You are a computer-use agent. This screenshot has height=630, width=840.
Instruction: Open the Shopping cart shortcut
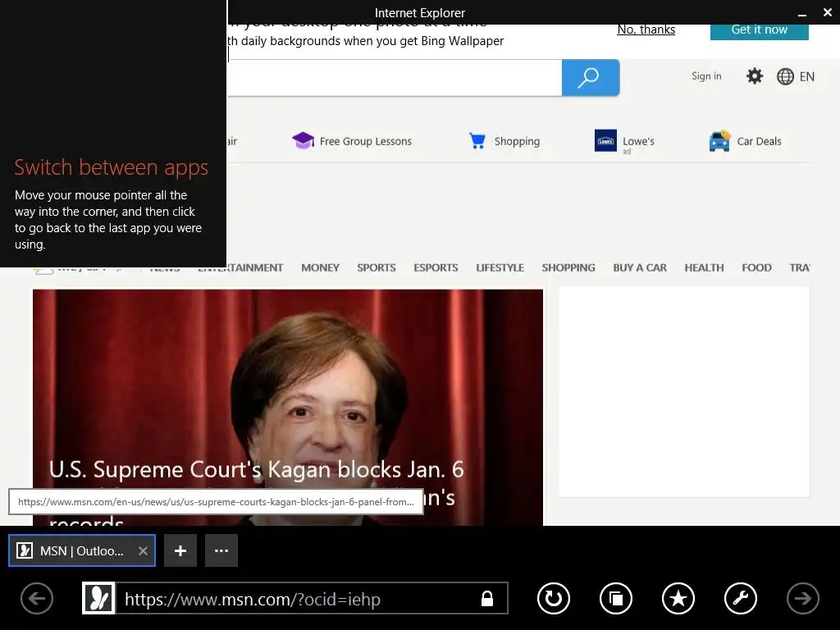point(504,141)
